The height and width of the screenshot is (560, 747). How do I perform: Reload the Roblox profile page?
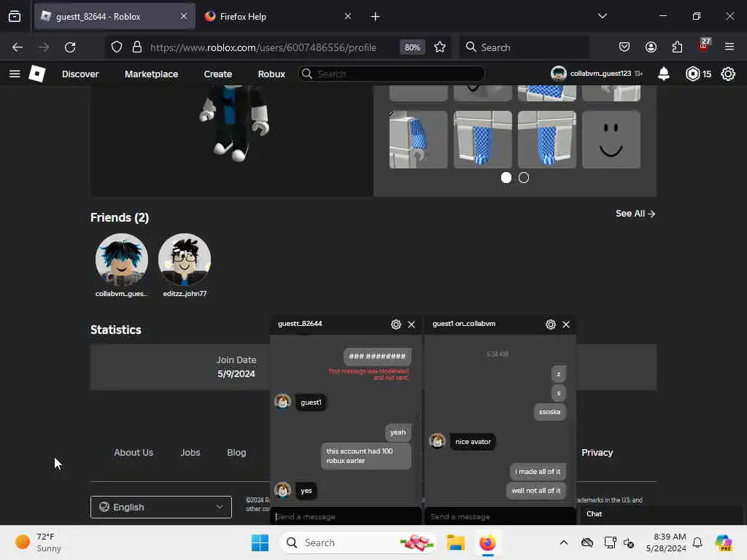click(70, 47)
